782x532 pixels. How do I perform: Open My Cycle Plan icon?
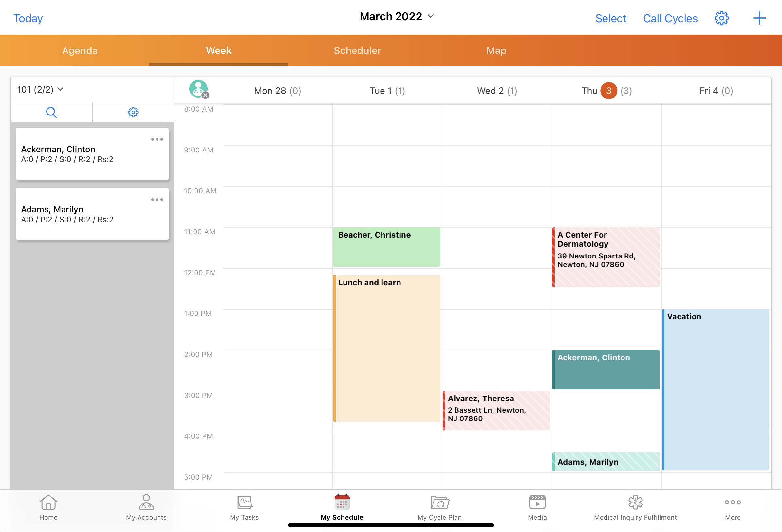pos(439,507)
